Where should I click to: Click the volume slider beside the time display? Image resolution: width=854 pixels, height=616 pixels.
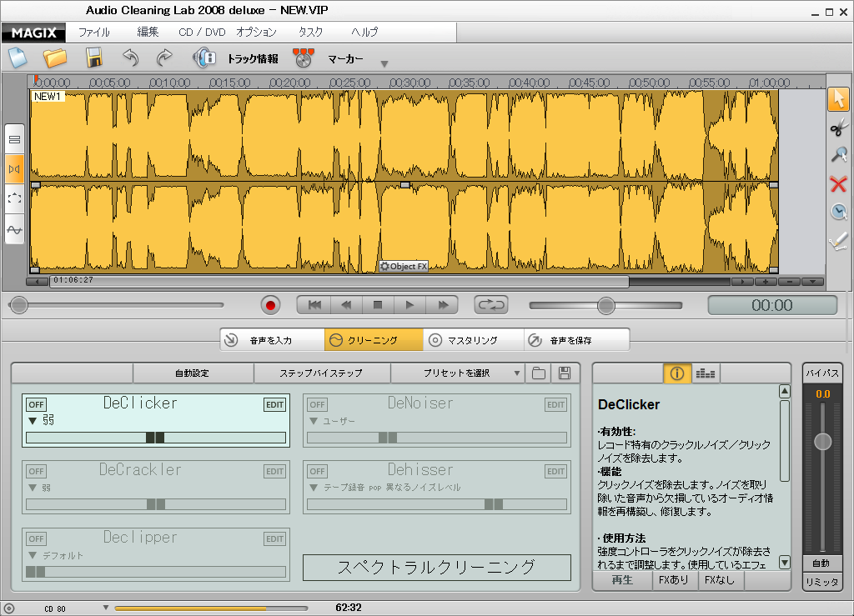(x=605, y=305)
